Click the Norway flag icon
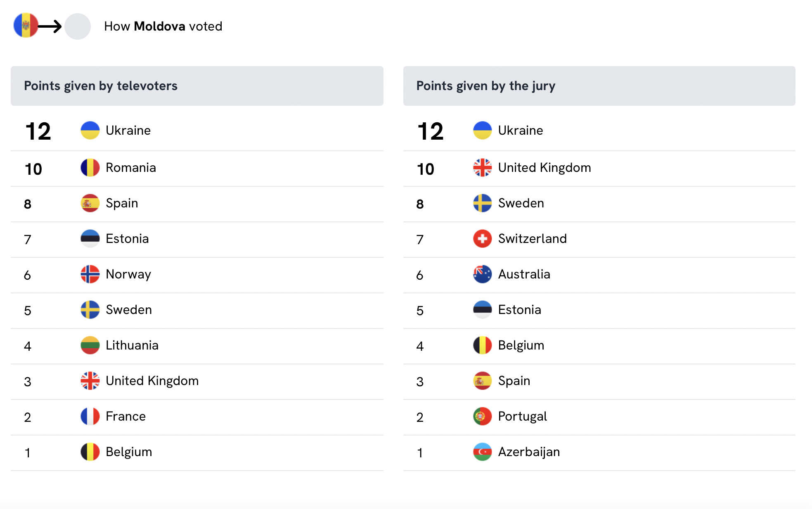The width and height of the screenshot is (812, 509). (x=90, y=274)
